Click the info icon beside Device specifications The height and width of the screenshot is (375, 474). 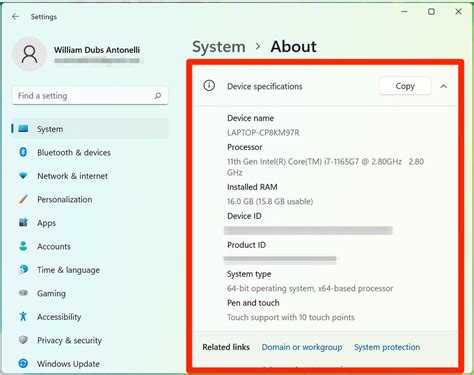coord(209,86)
